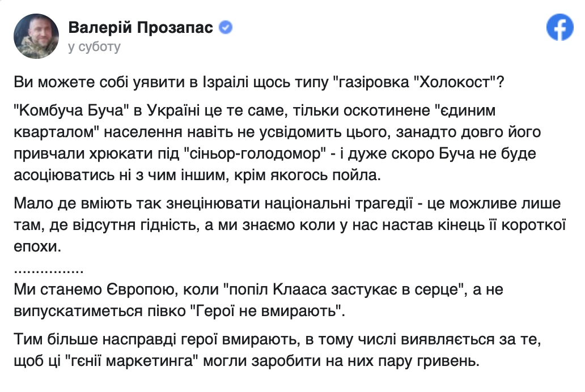The height and width of the screenshot is (392, 585).
Task: Click the quote "попіл Клааса застукає в серце"
Action: coord(345,291)
